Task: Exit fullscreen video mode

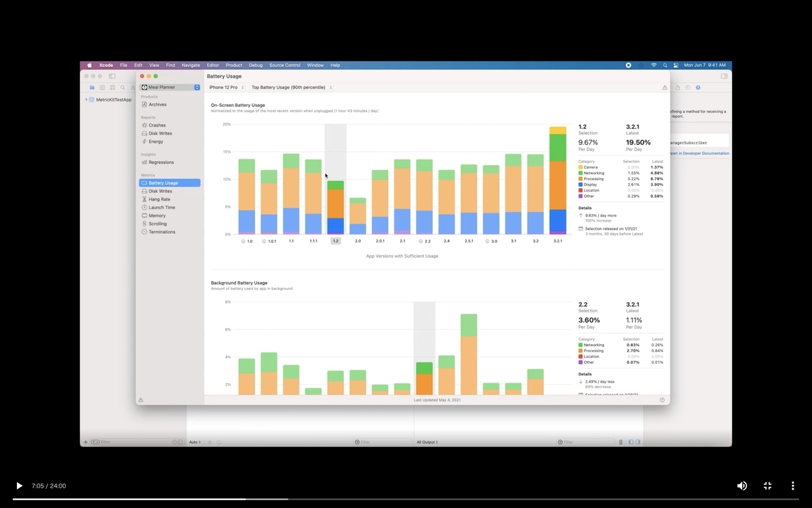Action: 767,486
